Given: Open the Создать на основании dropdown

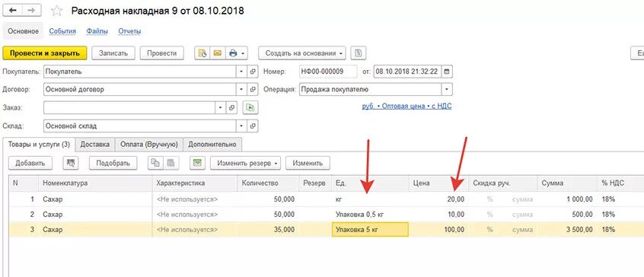Looking at the screenshot, I should click(x=302, y=53).
